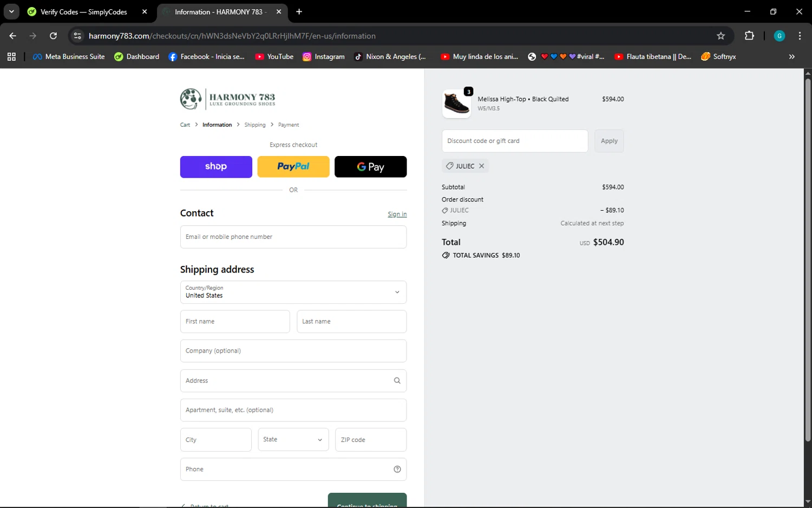Bookmark this page with star icon
Screen dimensions: 812x508
[721, 36]
